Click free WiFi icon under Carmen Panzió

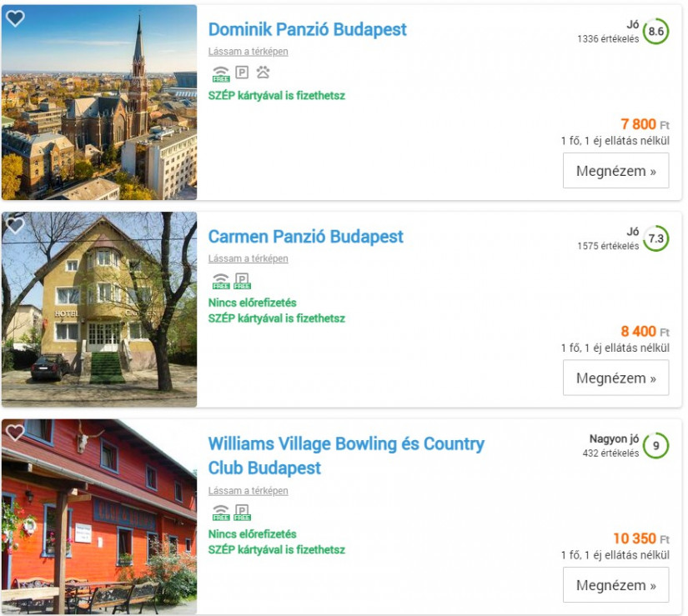[221, 281]
